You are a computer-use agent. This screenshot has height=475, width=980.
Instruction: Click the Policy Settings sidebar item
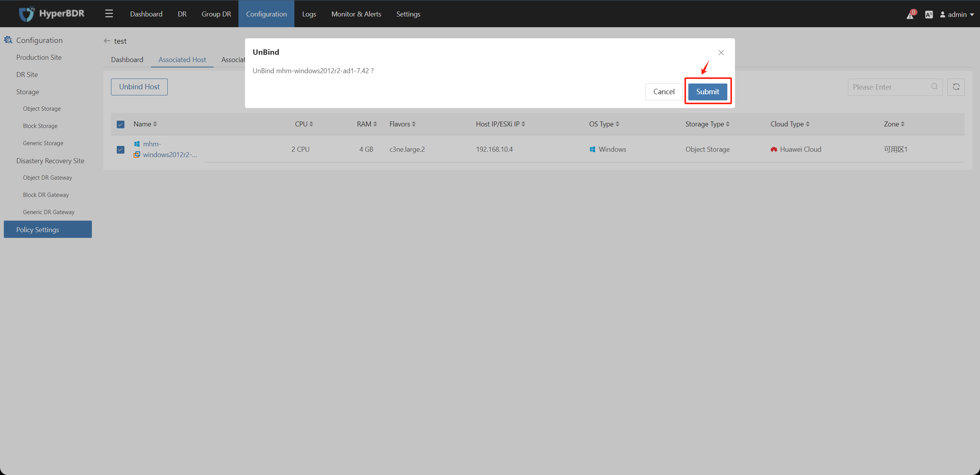point(47,229)
